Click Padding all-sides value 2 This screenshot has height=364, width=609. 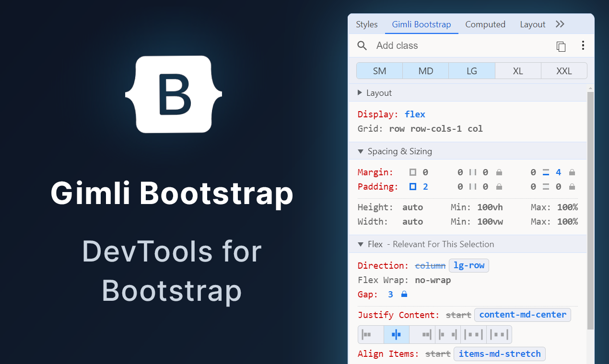click(425, 187)
